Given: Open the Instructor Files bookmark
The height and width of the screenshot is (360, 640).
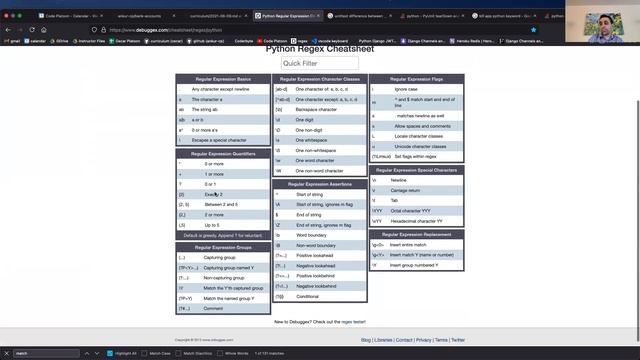Looking at the screenshot, I should point(89,41).
